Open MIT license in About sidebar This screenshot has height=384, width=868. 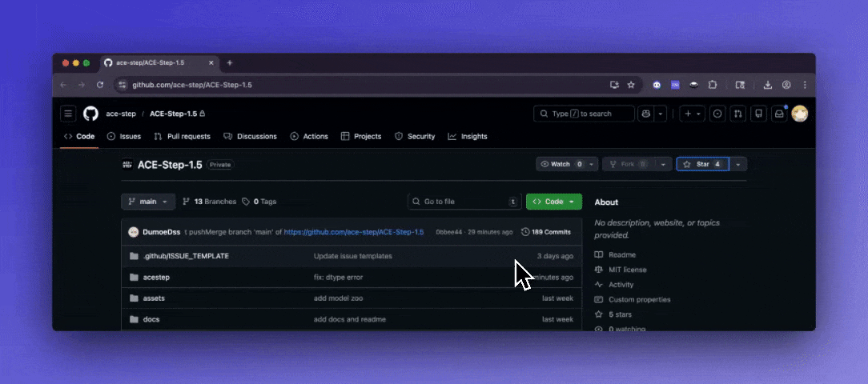click(621, 270)
